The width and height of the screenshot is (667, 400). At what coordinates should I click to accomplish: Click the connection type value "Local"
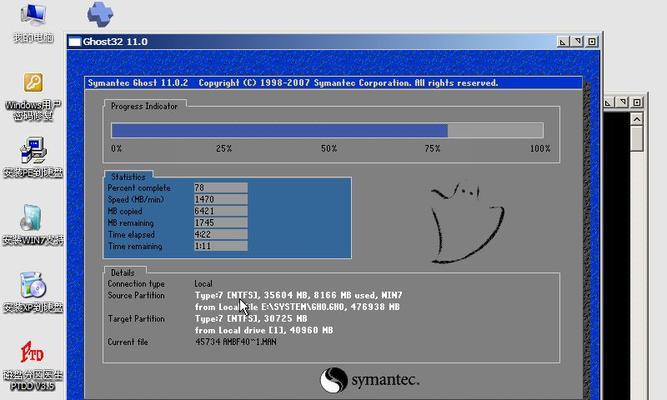click(x=203, y=283)
